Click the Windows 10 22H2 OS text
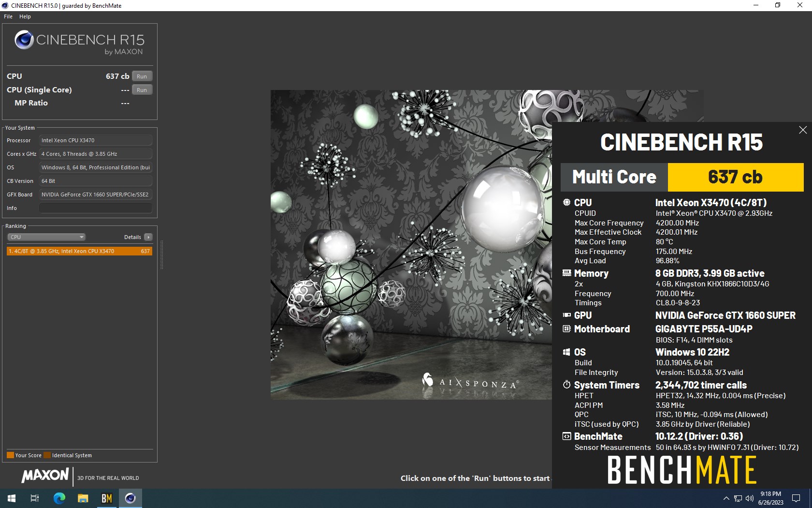The width and height of the screenshot is (812, 508). 692,352
